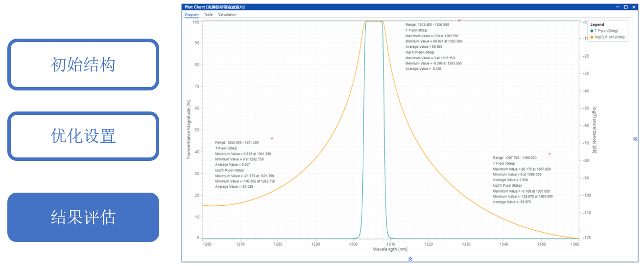
Task: Click the 初始结构 button
Action: (x=83, y=65)
